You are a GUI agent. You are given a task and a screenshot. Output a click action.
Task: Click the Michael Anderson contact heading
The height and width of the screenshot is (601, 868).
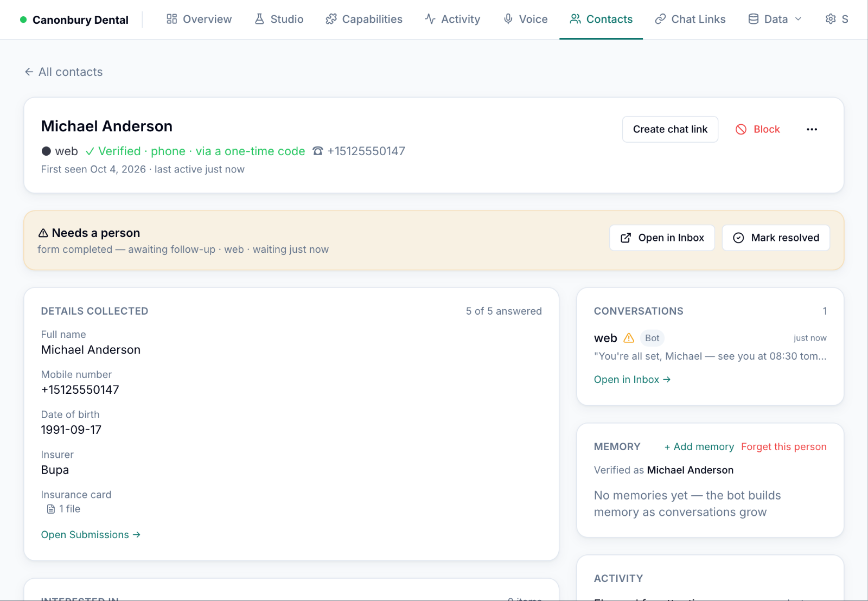[x=107, y=126]
